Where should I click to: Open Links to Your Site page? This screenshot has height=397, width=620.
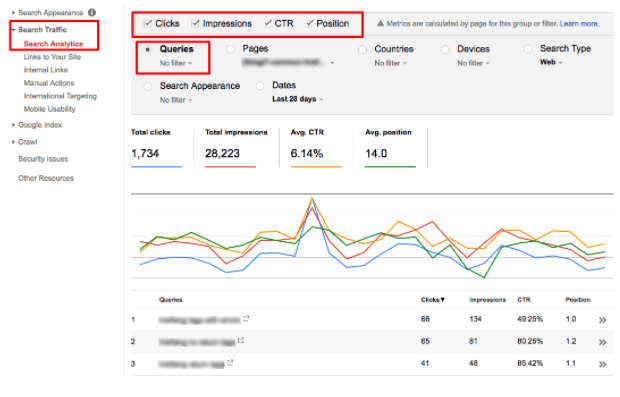52,57
